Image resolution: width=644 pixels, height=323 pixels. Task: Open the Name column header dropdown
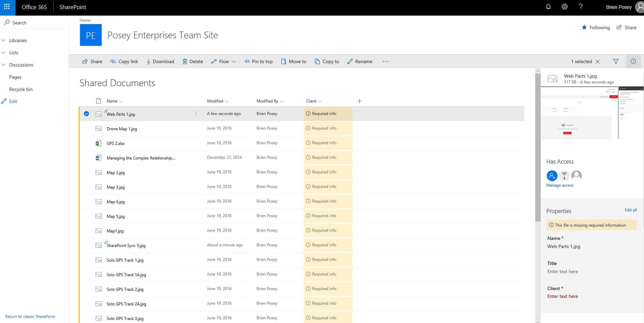click(115, 101)
